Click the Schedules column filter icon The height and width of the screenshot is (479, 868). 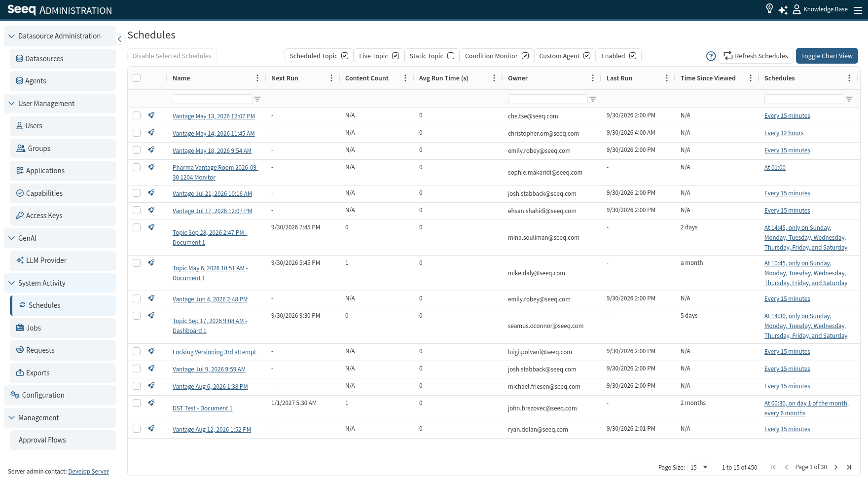point(849,99)
